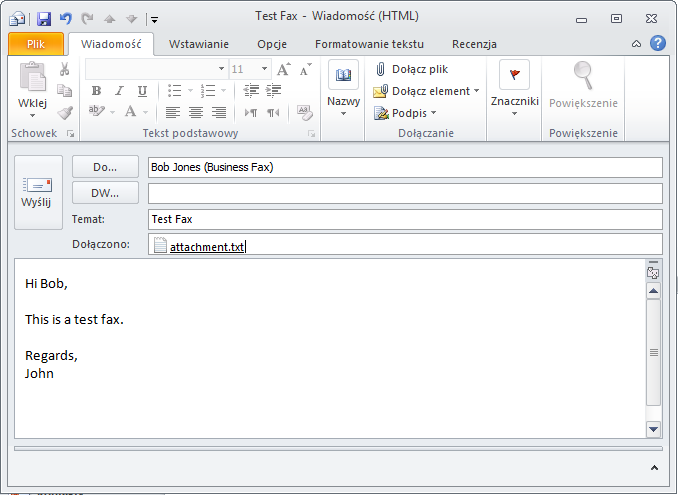Click the Outlook send/receive icon in title bar
The width and height of the screenshot is (678, 495).
(x=17, y=19)
